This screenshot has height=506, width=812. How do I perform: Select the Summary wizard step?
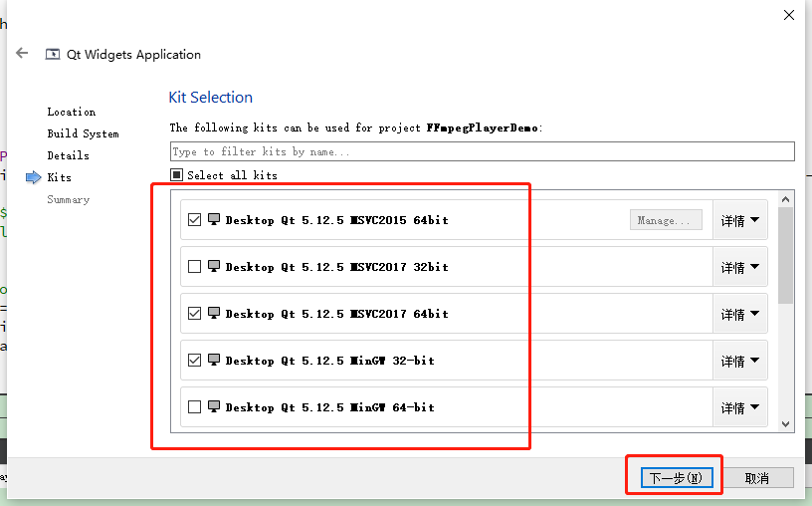click(x=69, y=199)
